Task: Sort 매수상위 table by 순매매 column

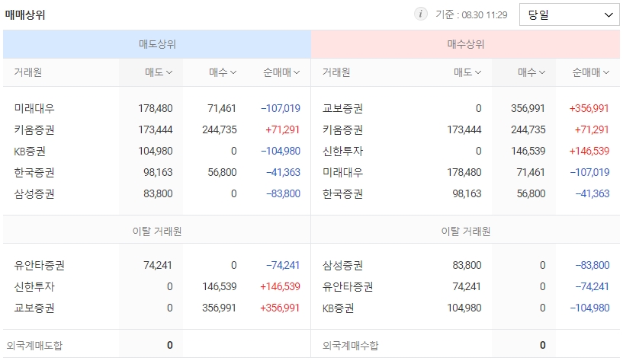Action: pyautogui.click(x=590, y=72)
